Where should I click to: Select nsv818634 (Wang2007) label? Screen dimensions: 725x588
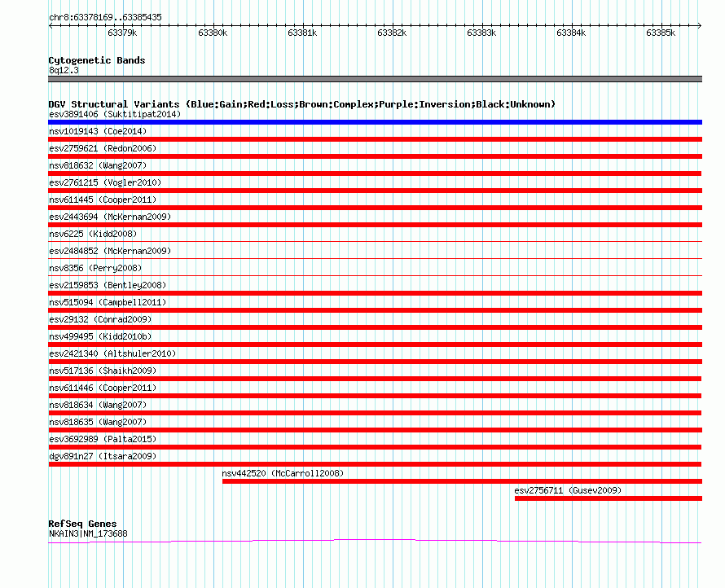click(x=98, y=405)
